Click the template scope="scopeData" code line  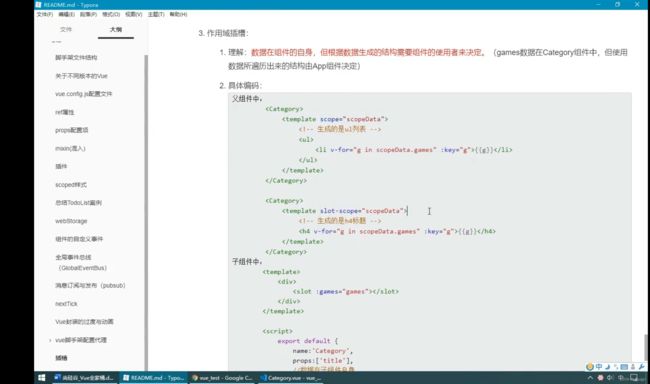335,119
